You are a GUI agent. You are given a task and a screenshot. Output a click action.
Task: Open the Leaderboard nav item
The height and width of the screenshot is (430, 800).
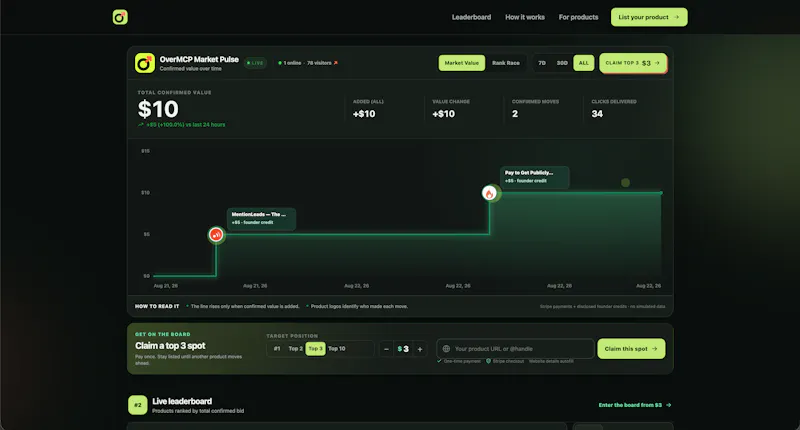[471, 17]
